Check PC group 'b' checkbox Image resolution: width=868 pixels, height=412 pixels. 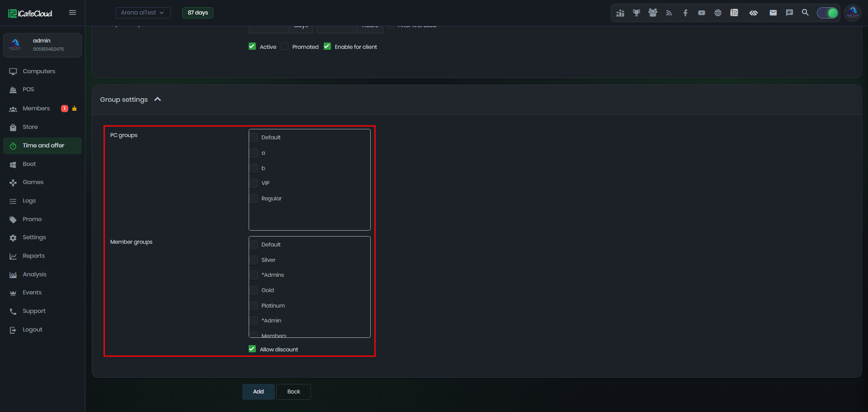[x=254, y=168]
